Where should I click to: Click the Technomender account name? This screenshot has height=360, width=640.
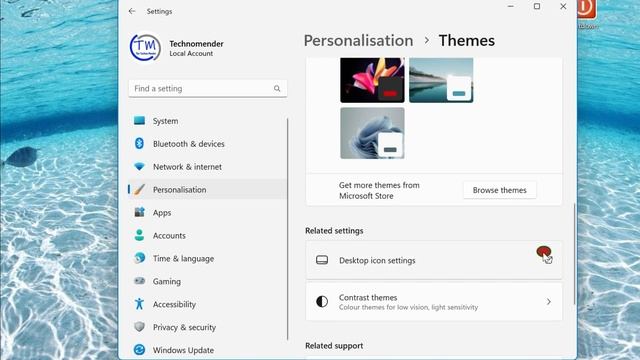pos(196,44)
